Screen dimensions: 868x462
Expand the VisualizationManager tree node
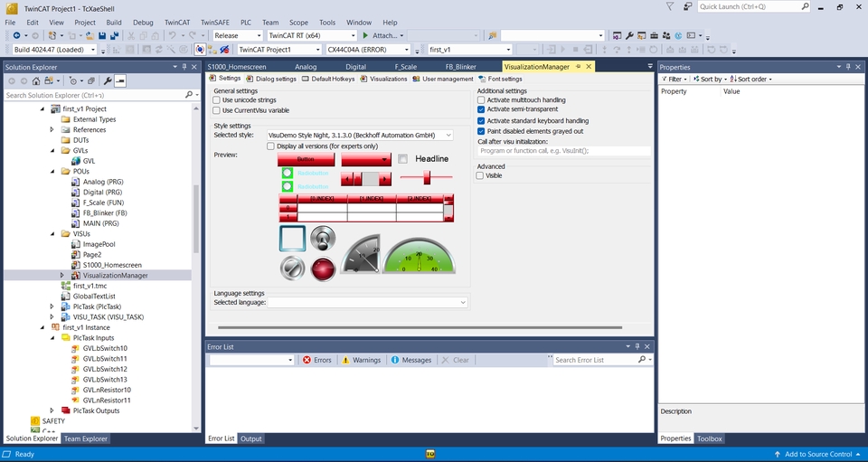pyautogui.click(x=62, y=276)
